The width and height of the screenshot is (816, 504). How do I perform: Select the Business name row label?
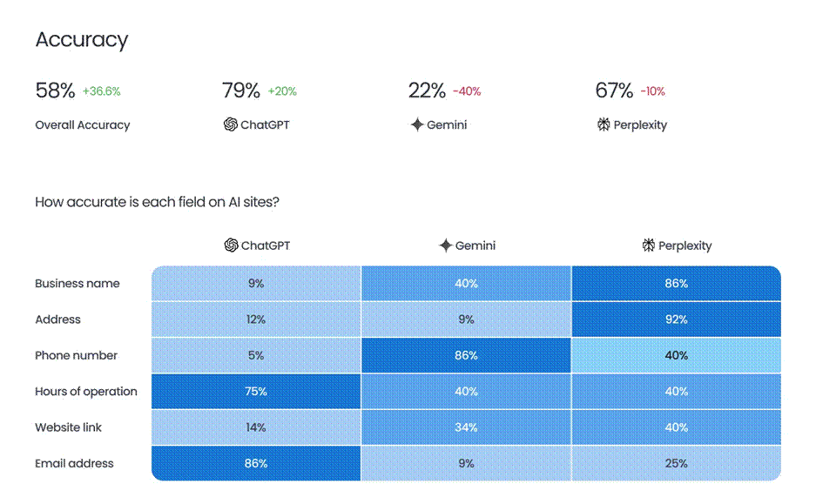[x=78, y=284]
